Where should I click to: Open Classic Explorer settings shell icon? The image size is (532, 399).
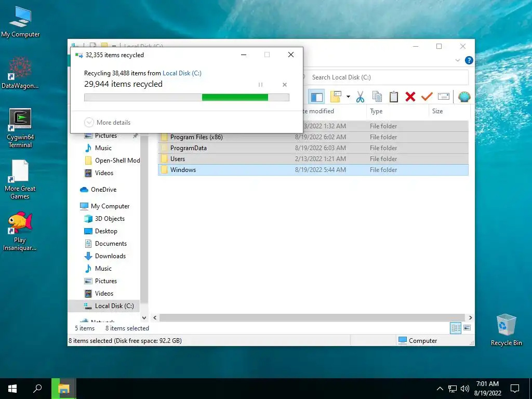(464, 97)
